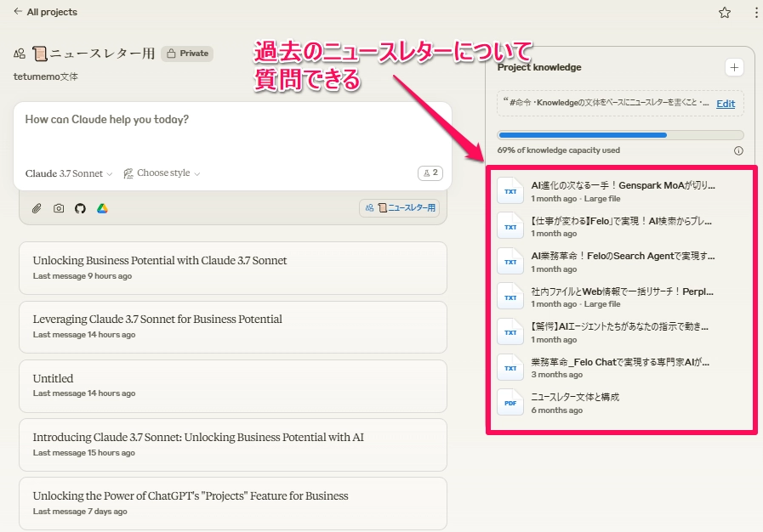The height and width of the screenshot is (532, 763).
Task: Open chat 'Leveraging Claude 3.7 Sonnet for Business Potential'
Action: [x=233, y=327]
